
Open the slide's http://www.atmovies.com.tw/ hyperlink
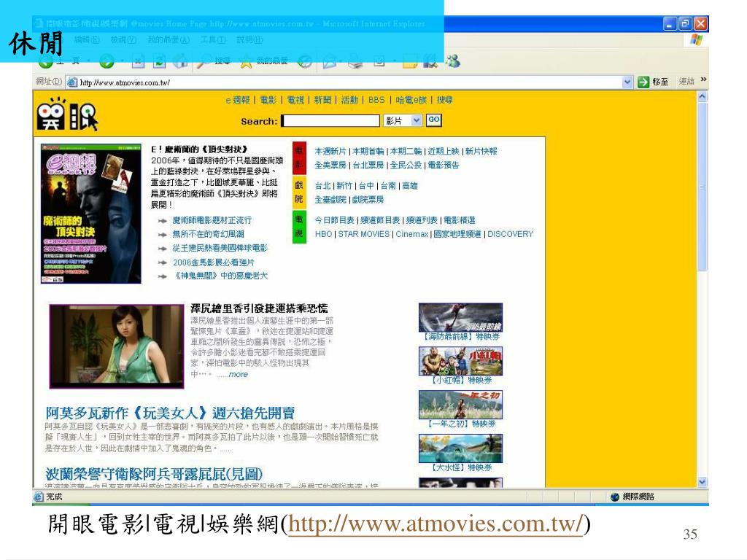pyautogui.click(x=436, y=524)
